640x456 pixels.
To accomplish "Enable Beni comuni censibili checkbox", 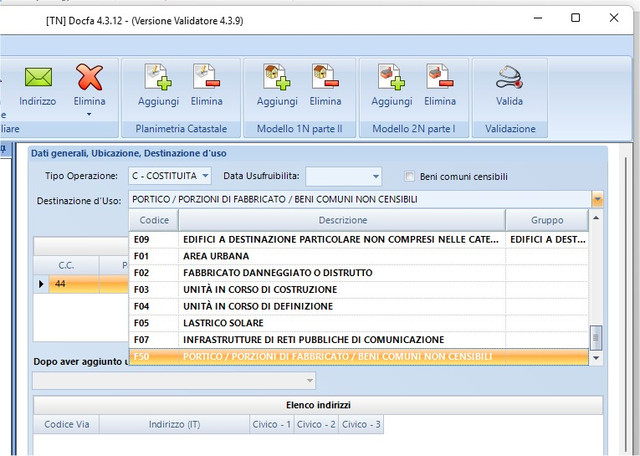I will [x=409, y=176].
